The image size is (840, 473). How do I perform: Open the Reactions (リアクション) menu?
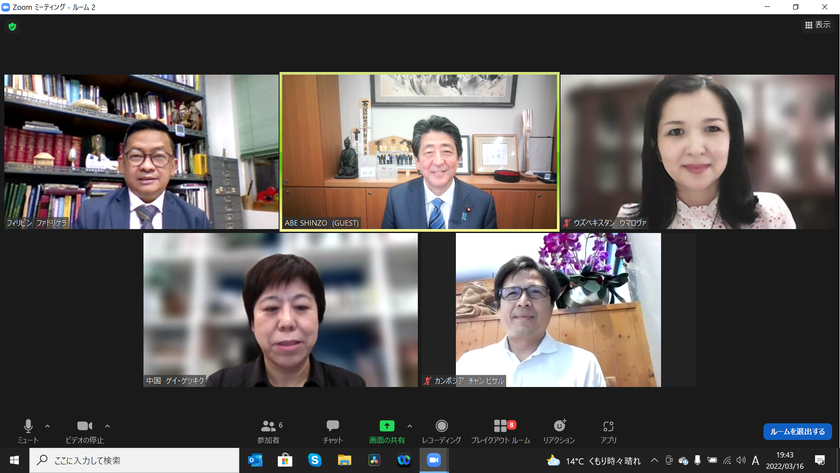pos(559,431)
